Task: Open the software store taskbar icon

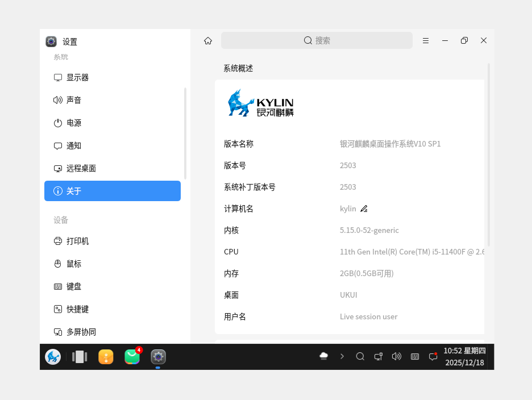Action: pyautogui.click(x=132, y=356)
